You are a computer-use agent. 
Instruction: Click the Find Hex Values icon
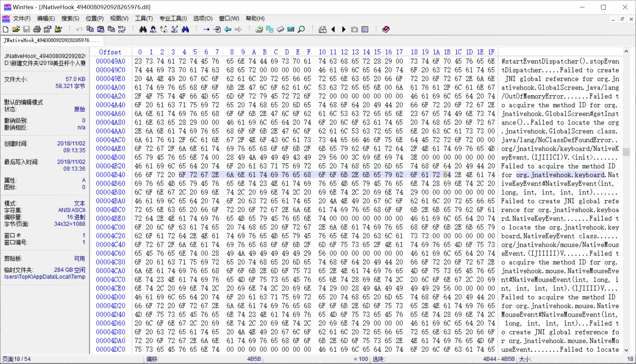click(x=153, y=29)
